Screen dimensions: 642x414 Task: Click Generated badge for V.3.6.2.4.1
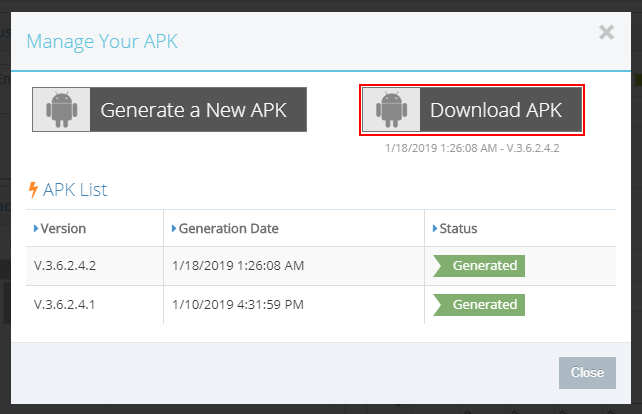(479, 305)
